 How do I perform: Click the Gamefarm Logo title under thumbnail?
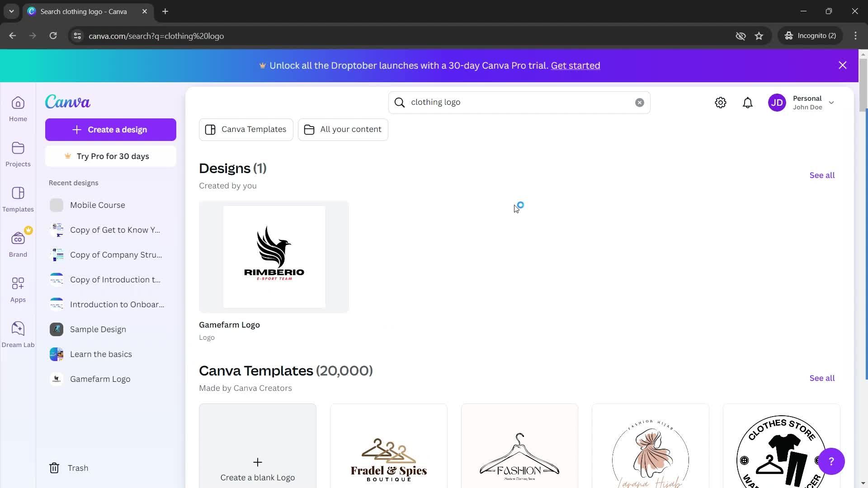click(x=229, y=325)
